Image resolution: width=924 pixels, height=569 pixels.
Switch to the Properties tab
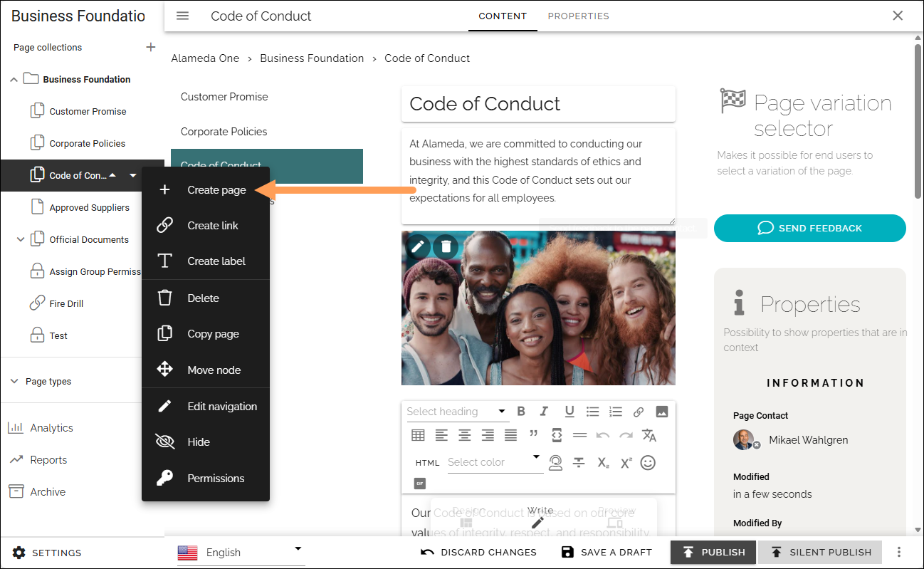tap(578, 16)
